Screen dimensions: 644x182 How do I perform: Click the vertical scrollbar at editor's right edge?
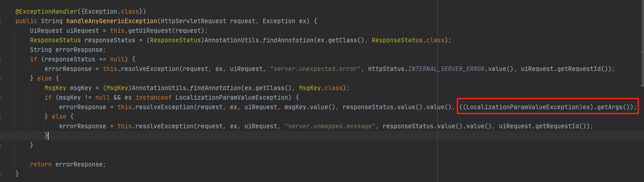[642, 43]
